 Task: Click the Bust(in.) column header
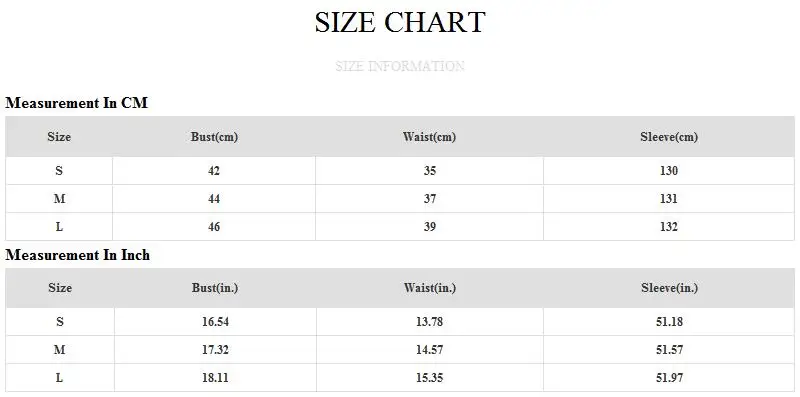pyautogui.click(x=215, y=288)
